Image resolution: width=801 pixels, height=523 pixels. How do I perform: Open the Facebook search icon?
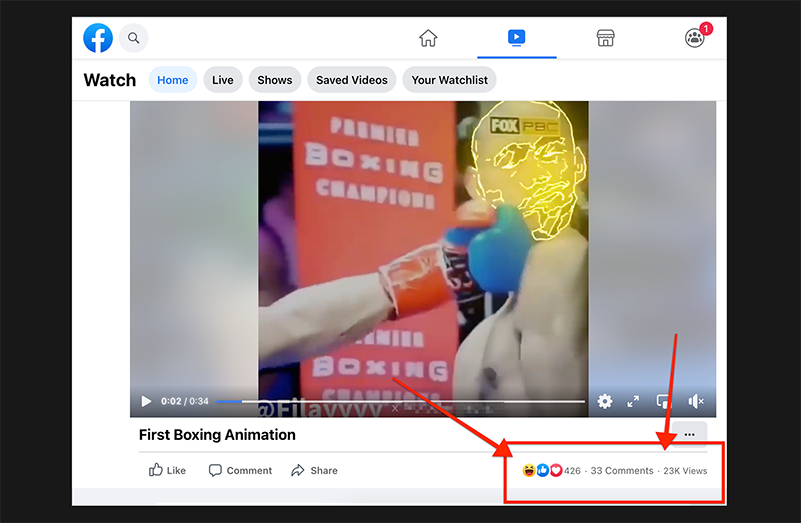(133, 39)
